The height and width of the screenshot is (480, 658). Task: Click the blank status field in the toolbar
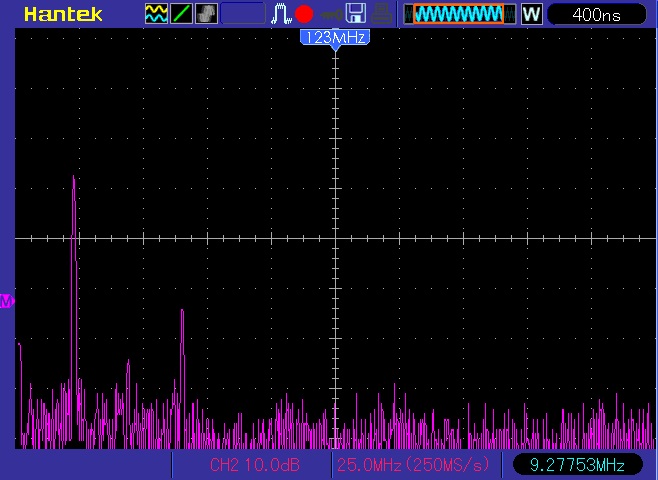243,14
